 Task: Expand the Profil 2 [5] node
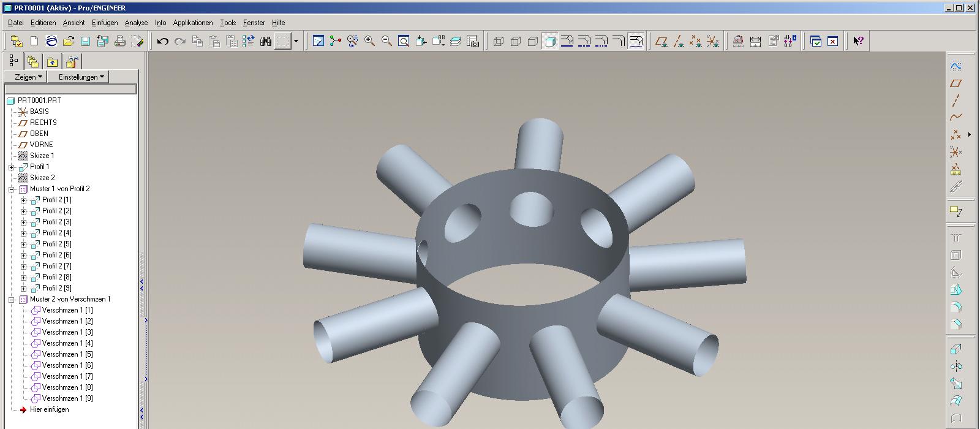24,244
